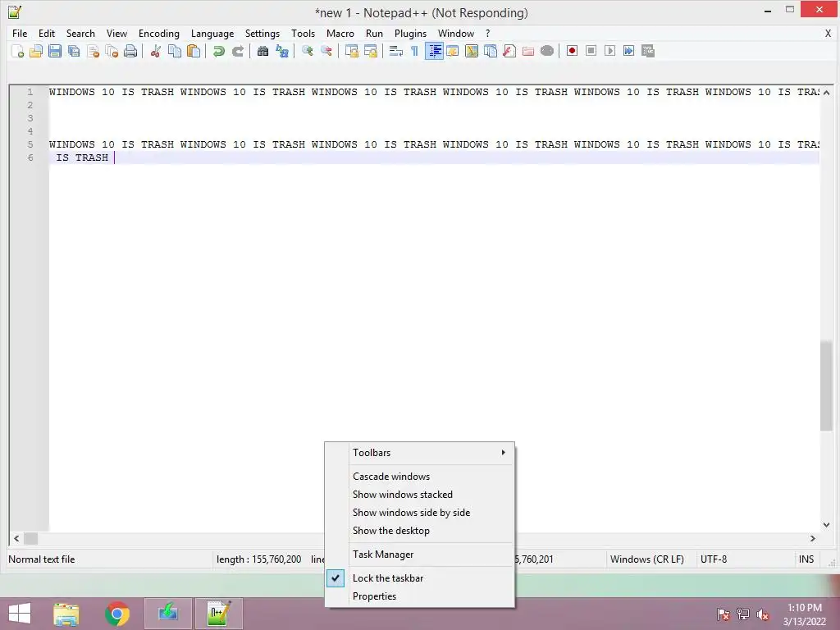Open the ? help menu
The image size is (840, 630).
point(487,33)
